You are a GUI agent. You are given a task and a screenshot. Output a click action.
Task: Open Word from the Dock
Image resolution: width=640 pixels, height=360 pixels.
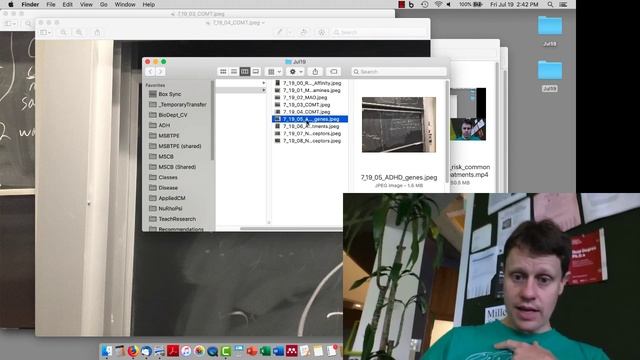(278, 351)
